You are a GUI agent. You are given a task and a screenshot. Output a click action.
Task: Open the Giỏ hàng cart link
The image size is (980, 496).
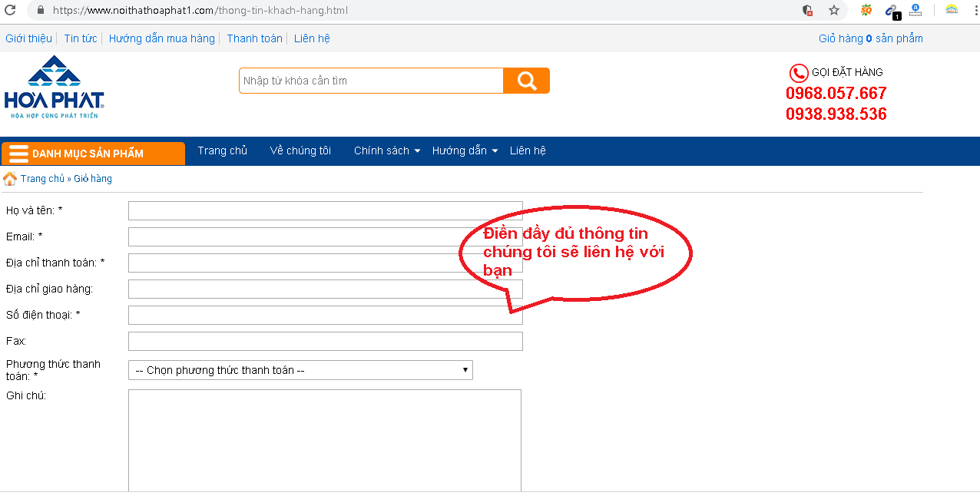point(870,38)
